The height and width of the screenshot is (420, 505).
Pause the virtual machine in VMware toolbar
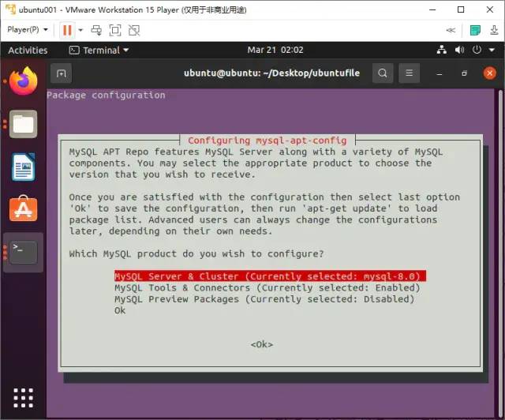pos(67,30)
